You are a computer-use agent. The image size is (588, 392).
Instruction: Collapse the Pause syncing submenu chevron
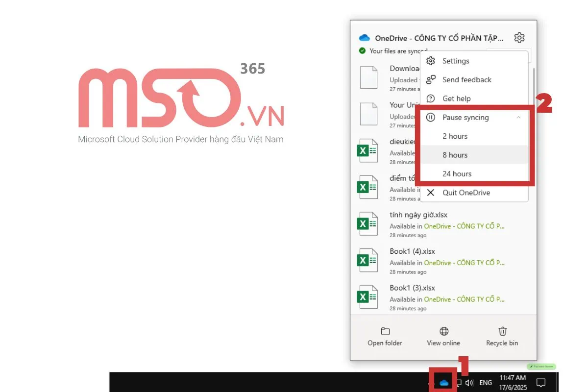pyautogui.click(x=519, y=118)
